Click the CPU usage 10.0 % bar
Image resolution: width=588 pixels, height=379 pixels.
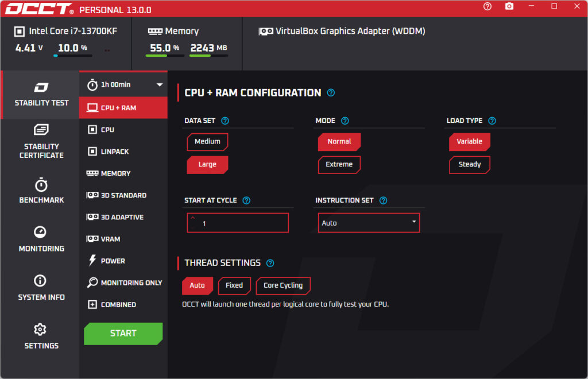[73, 56]
